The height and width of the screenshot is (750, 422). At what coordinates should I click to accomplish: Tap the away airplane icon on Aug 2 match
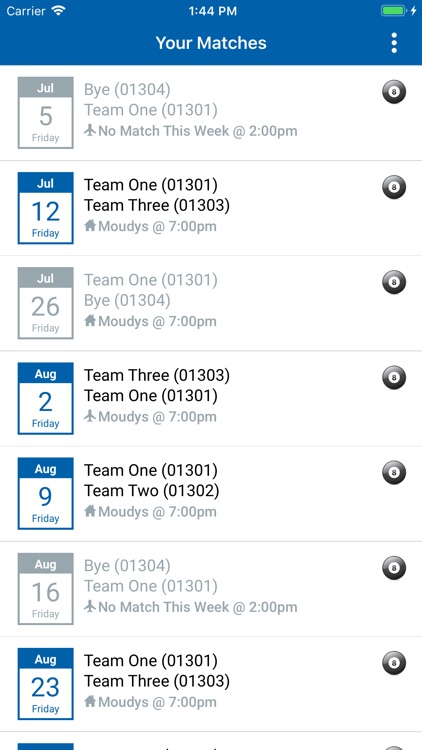coord(90,416)
